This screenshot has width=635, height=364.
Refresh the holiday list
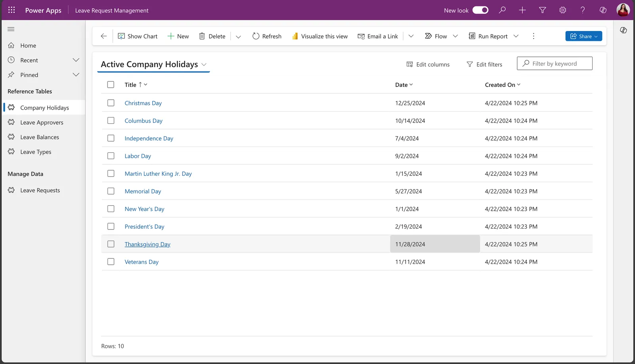[267, 36]
